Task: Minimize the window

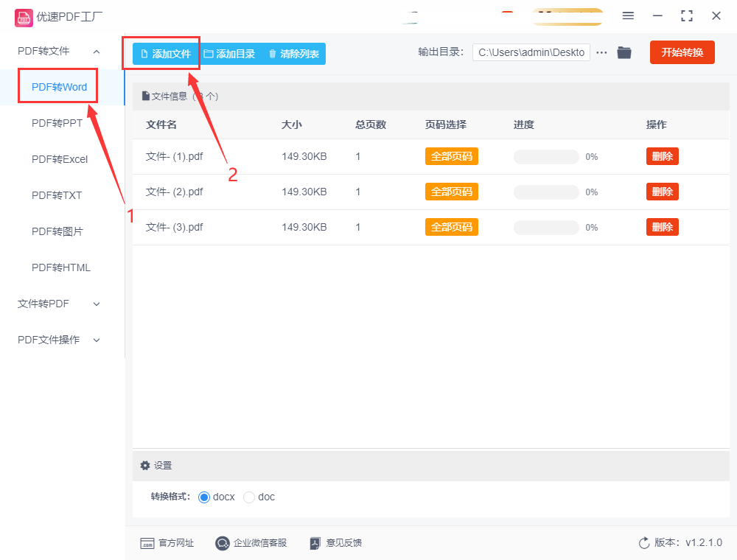Action: coord(657,16)
